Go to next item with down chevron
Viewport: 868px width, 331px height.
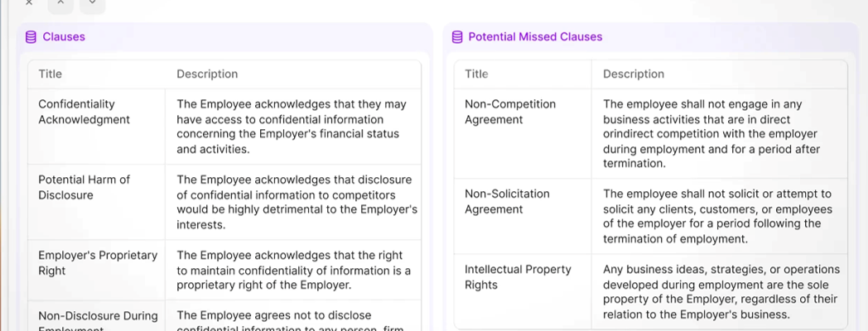click(x=92, y=2)
